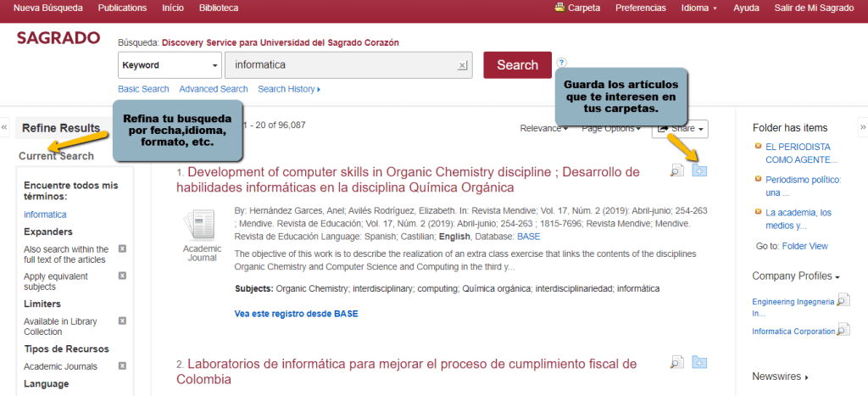Clear the search box with X icon
Screen dimensions: 868x396
pos(462,65)
